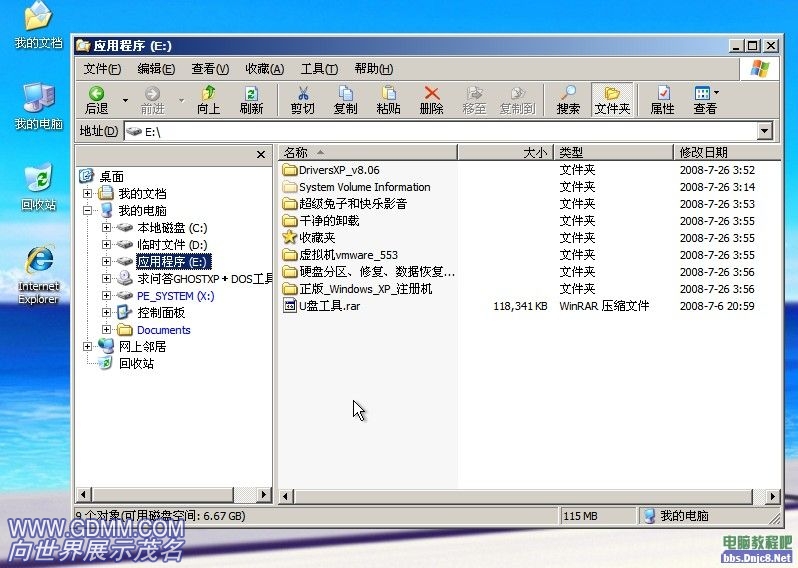Click the 剪切 cut scissors icon
Image resolution: width=798 pixels, height=568 pixels.
pyautogui.click(x=303, y=93)
